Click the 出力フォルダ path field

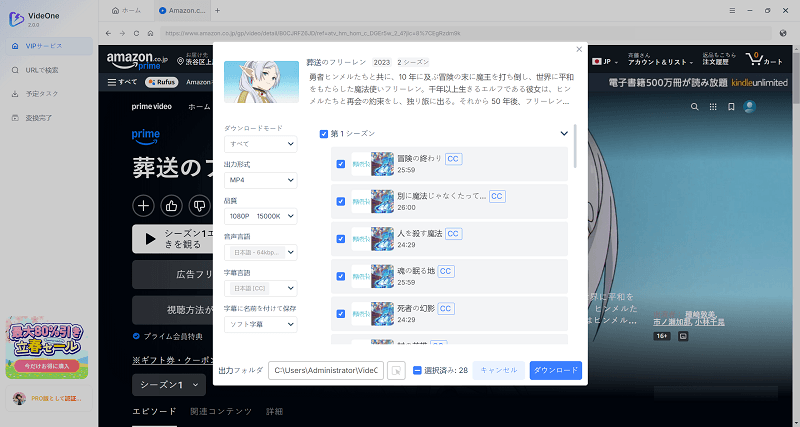point(326,370)
